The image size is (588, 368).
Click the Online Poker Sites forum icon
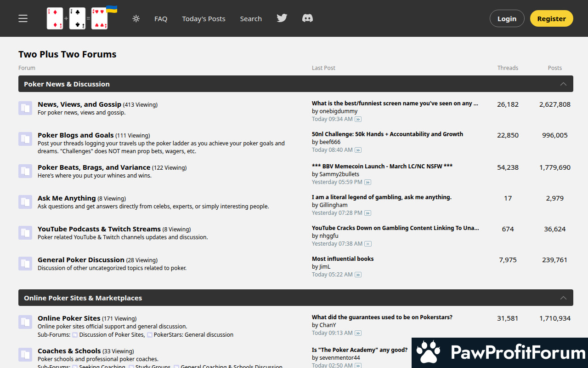click(25, 322)
